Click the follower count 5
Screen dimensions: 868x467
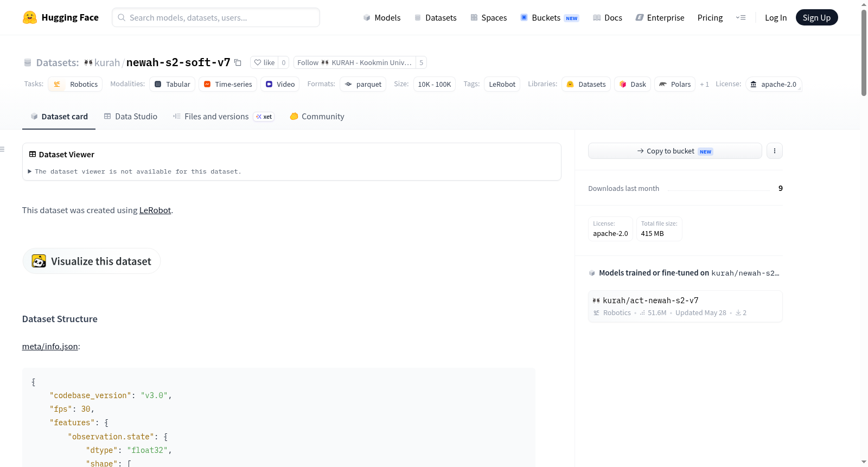[x=421, y=62]
